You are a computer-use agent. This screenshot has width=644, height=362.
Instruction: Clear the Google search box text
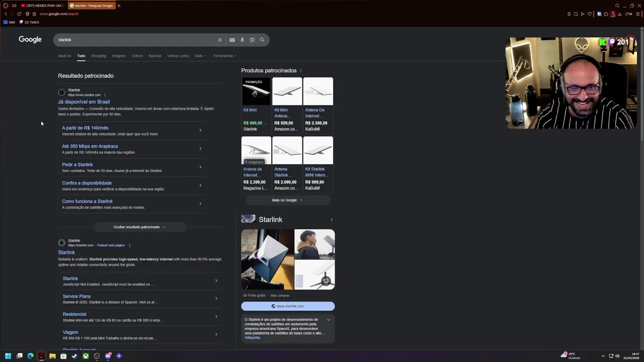pyautogui.click(x=219, y=40)
